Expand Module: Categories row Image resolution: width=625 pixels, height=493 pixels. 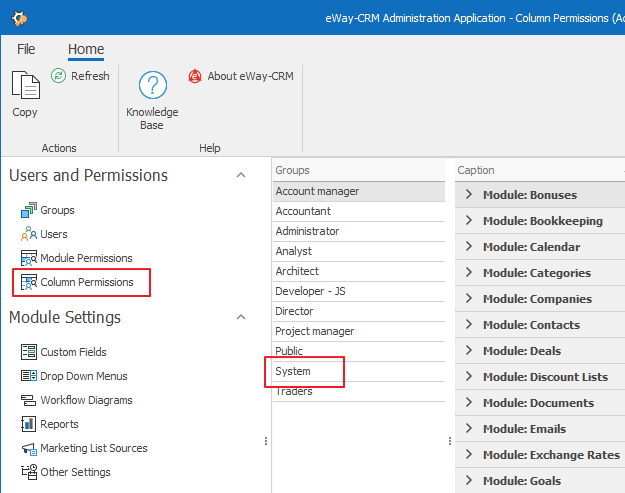coord(469,272)
